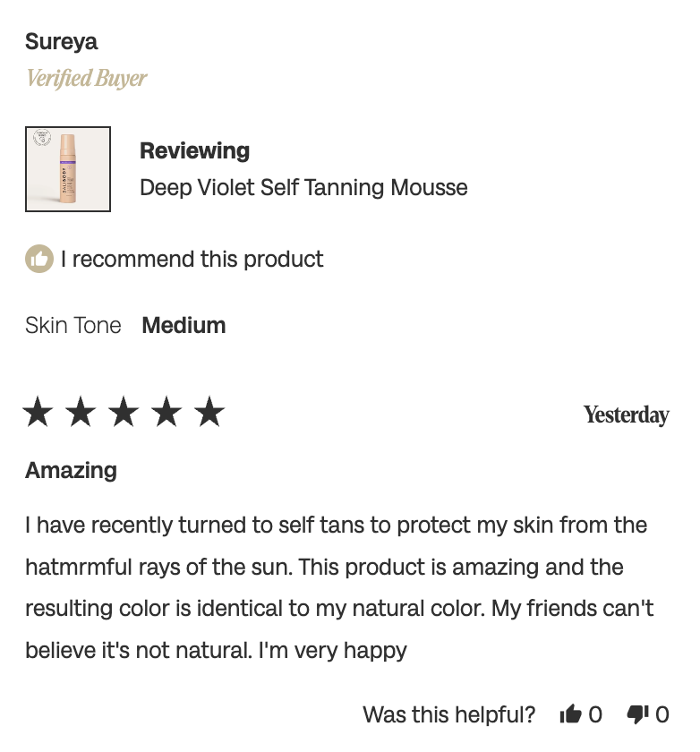Click the thumbs up helpful icon
The width and height of the screenshot is (700, 752).
570,714
